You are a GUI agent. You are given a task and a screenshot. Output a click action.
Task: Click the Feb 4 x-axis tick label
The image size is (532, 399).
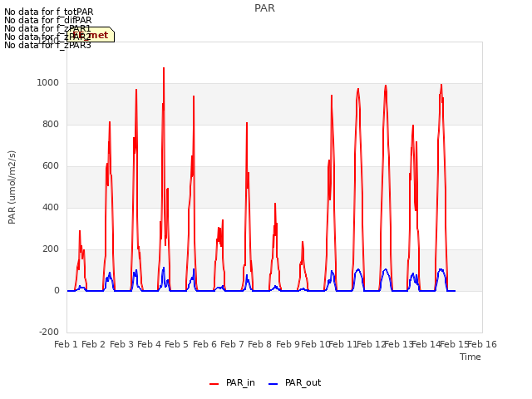pyautogui.click(x=150, y=344)
